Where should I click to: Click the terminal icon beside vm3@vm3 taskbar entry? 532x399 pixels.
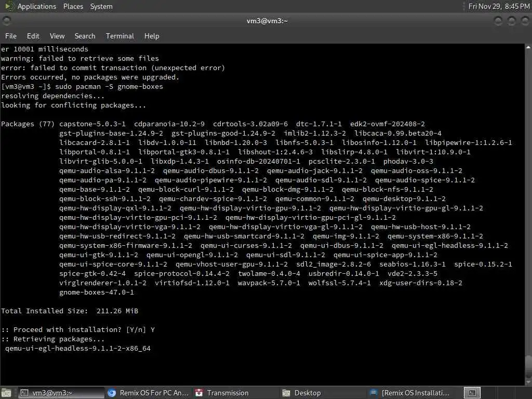tap(24, 393)
